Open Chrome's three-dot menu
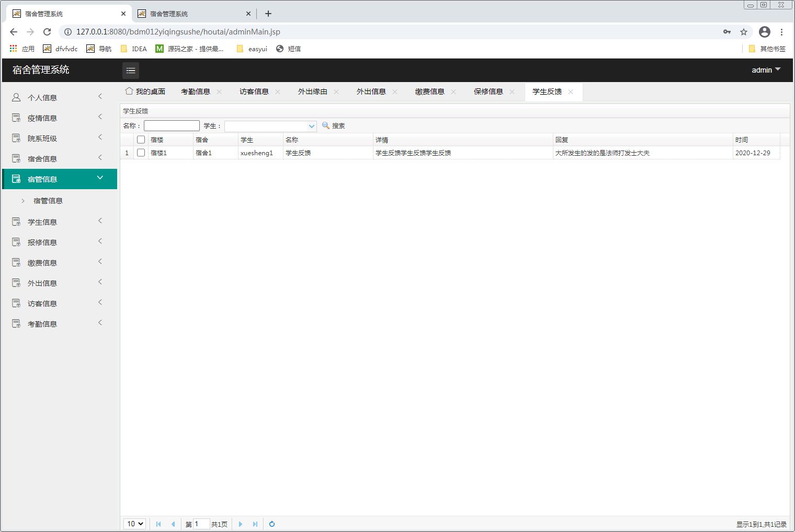The width and height of the screenshot is (795, 532). 782,32
